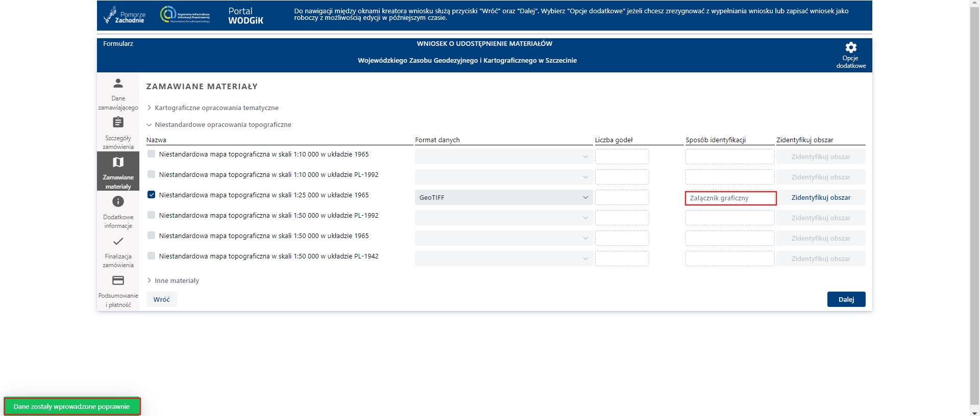Screen dimensions: 980x416
Task: Open Opcje dodatkowe gear icon
Action: 850,48
